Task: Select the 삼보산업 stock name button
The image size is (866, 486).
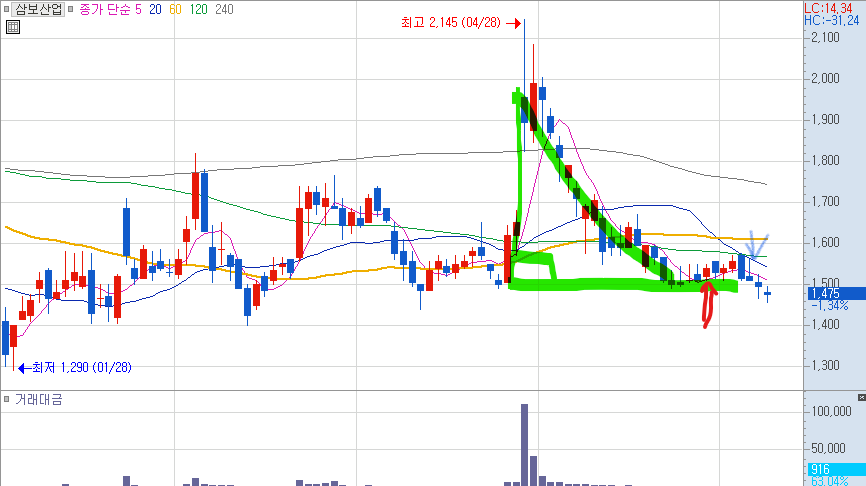Action: click(39, 9)
